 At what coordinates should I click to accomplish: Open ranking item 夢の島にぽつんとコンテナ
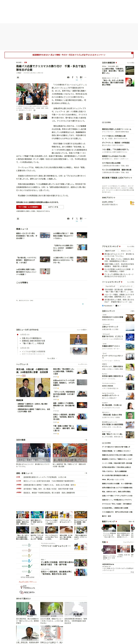[x=119, y=255]
